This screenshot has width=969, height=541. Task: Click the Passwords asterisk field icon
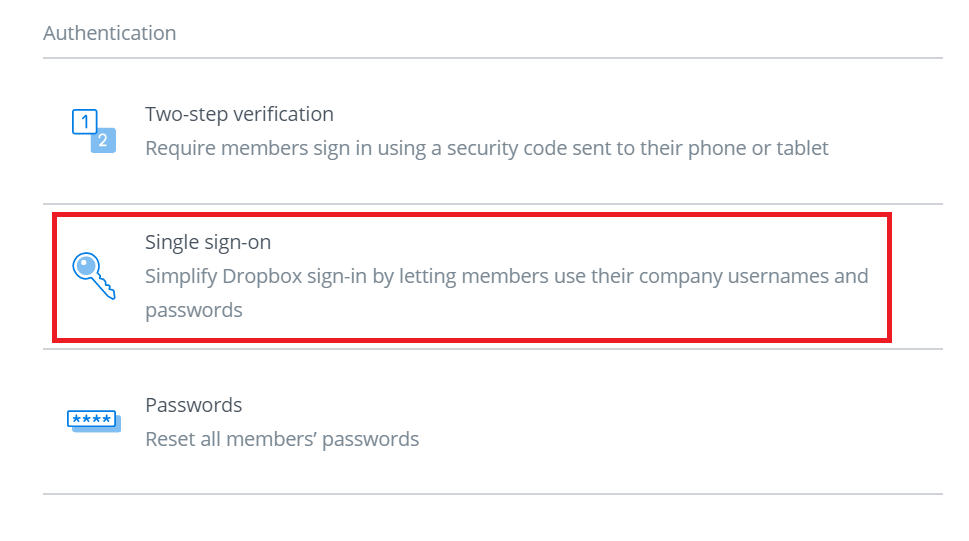coord(93,421)
